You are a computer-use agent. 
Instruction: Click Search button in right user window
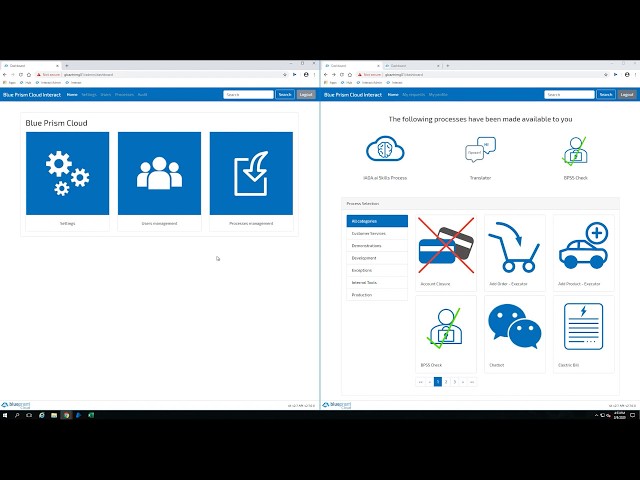pos(606,95)
